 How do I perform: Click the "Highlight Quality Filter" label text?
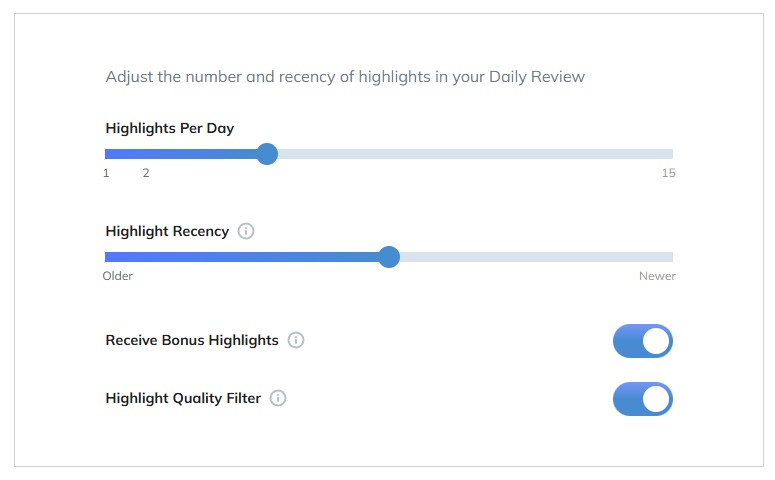pyautogui.click(x=183, y=398)
